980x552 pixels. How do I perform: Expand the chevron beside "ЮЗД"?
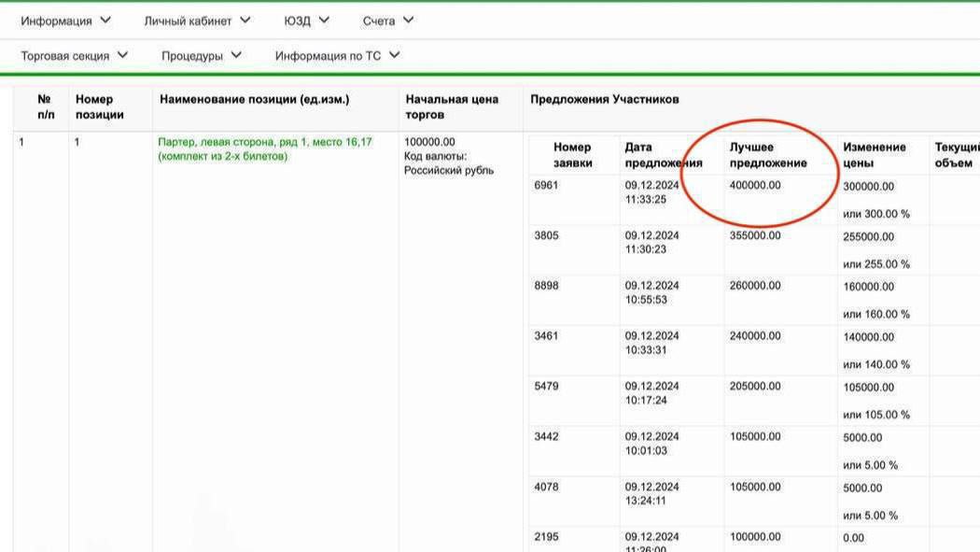click(x=324, y=21)
